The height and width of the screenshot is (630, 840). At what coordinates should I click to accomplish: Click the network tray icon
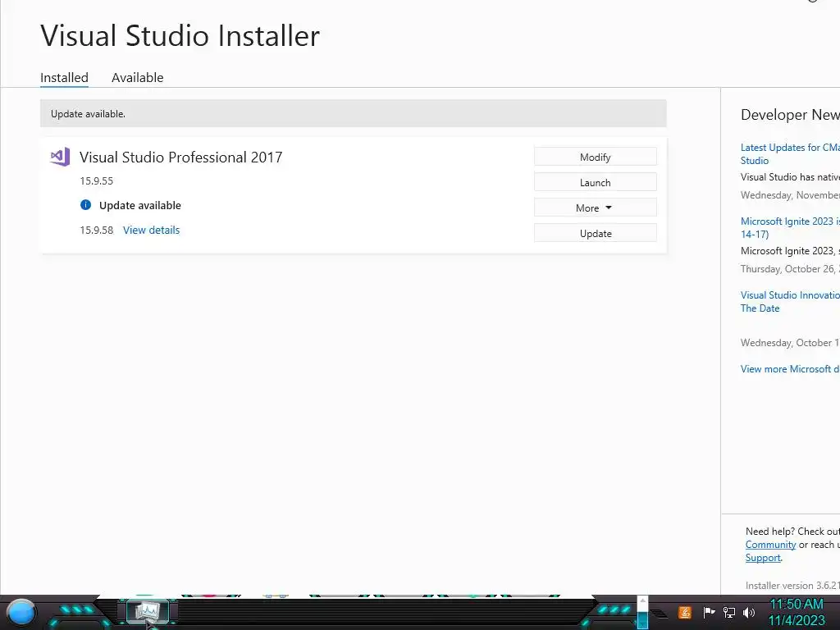(x=729, y=612)
